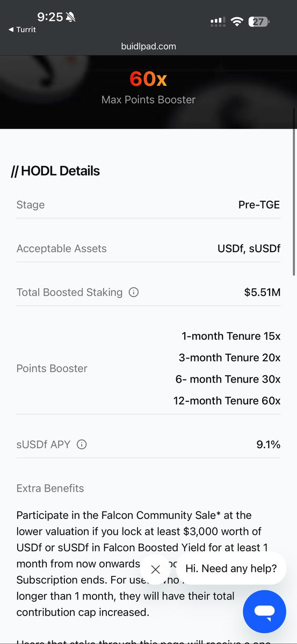Tap the Wi-Fi status icon
The image size is (297, 644).
point(236,21)
